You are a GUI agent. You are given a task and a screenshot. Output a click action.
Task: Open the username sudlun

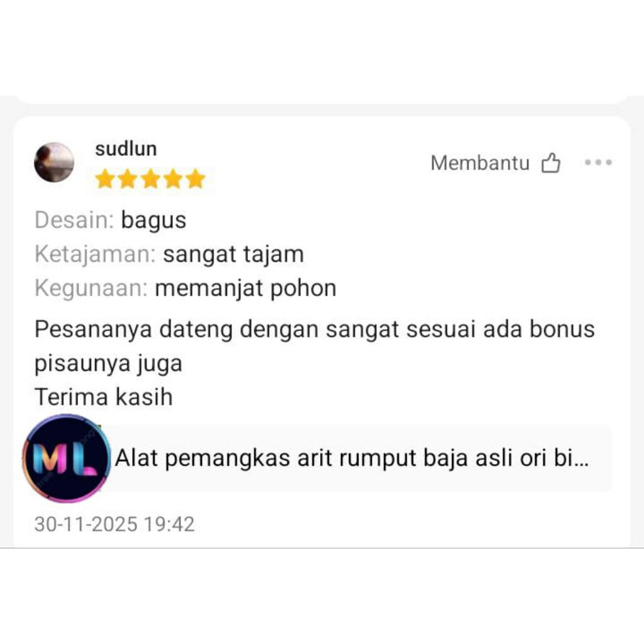(126, 148)
